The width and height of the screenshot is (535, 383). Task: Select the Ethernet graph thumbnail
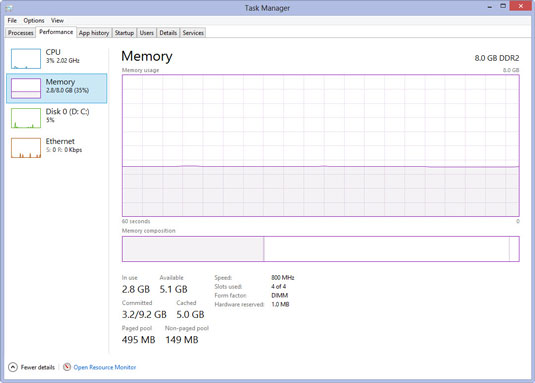26,148
